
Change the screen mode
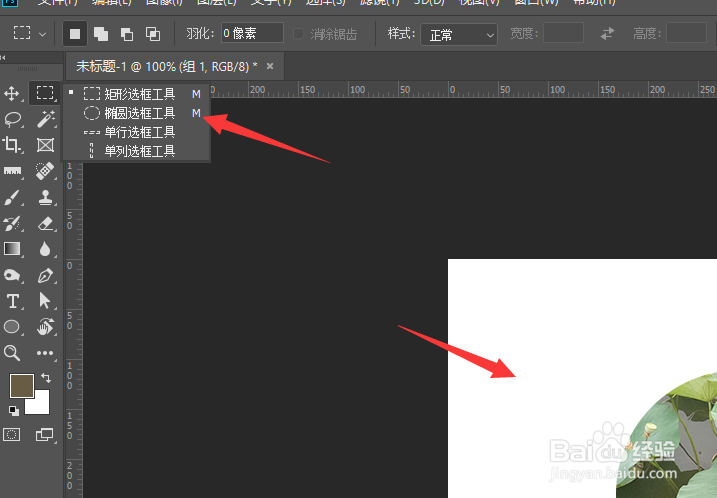[x=45, y=434]
